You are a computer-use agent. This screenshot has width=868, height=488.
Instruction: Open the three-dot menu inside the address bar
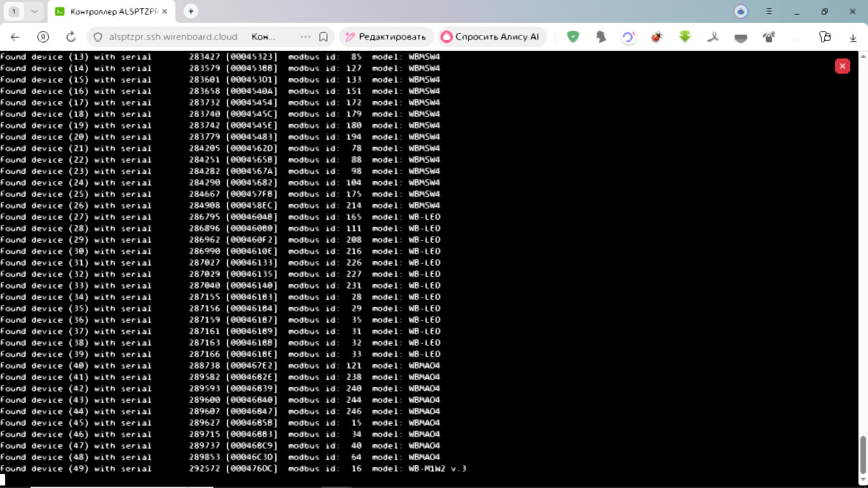306,37
